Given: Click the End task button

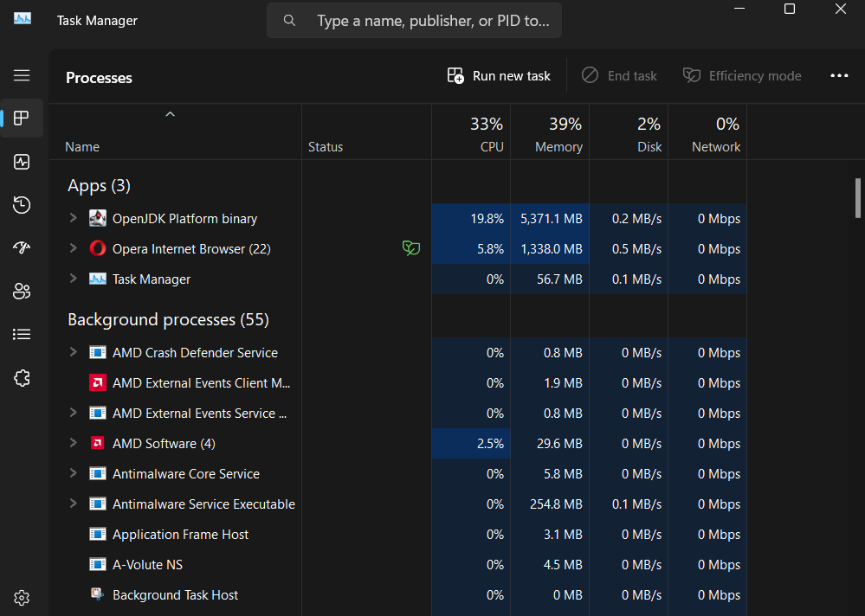Looking at the screenshot, I should [619, 76].
